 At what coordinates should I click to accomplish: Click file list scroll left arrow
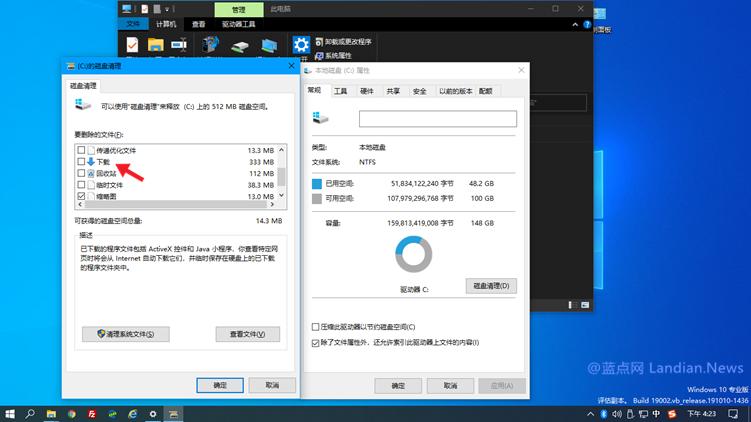[x=80, y=205]
